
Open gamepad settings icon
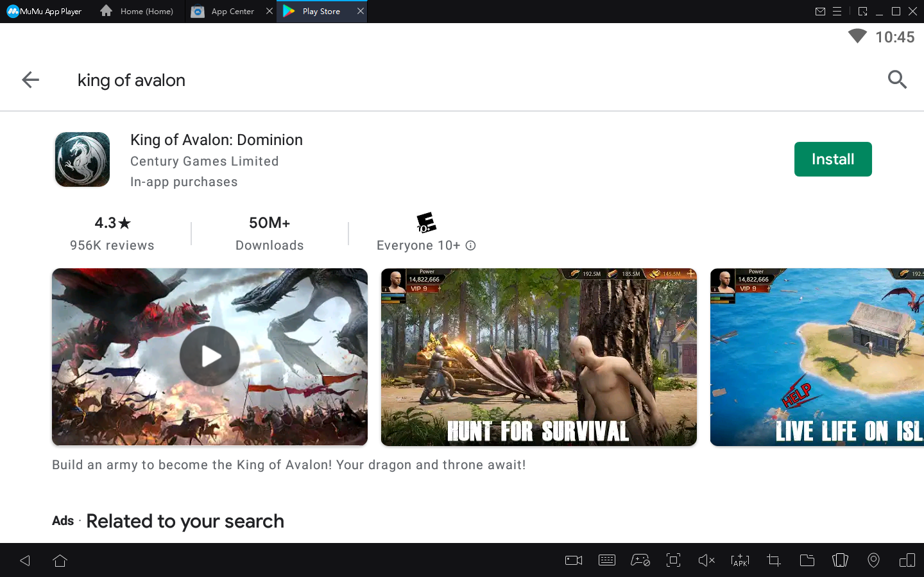click(640, 560)
